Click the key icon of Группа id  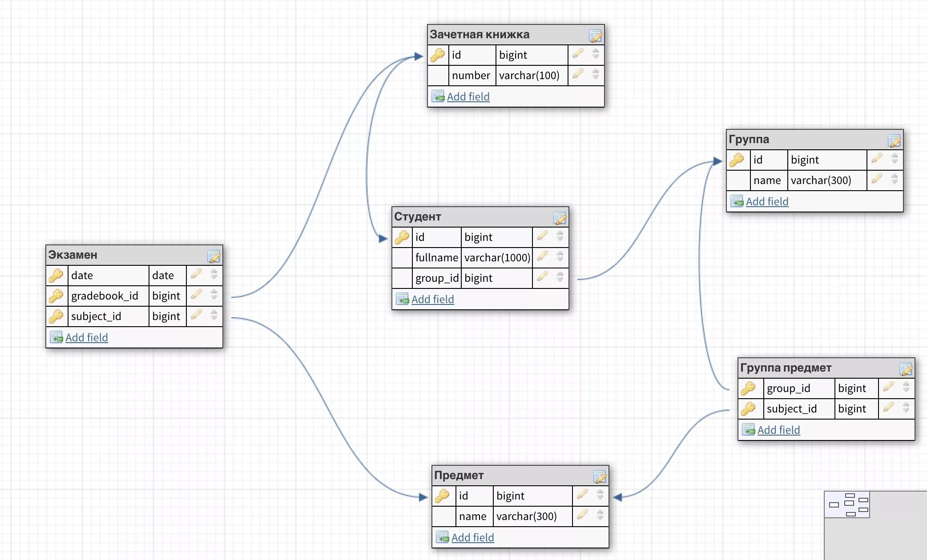point(737,160)
